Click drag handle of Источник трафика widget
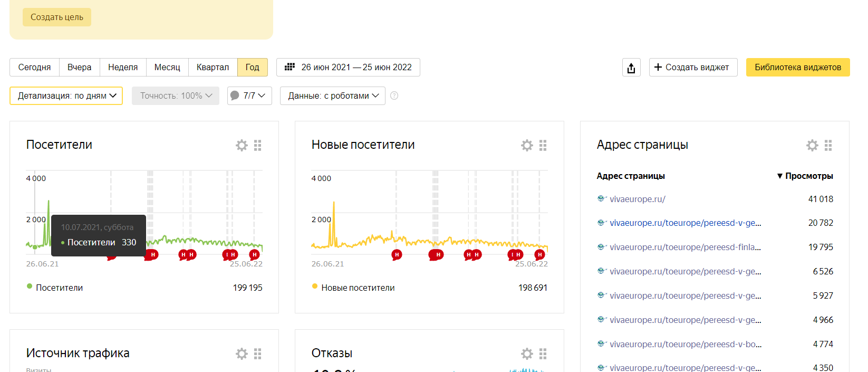 tap(258, 354)
